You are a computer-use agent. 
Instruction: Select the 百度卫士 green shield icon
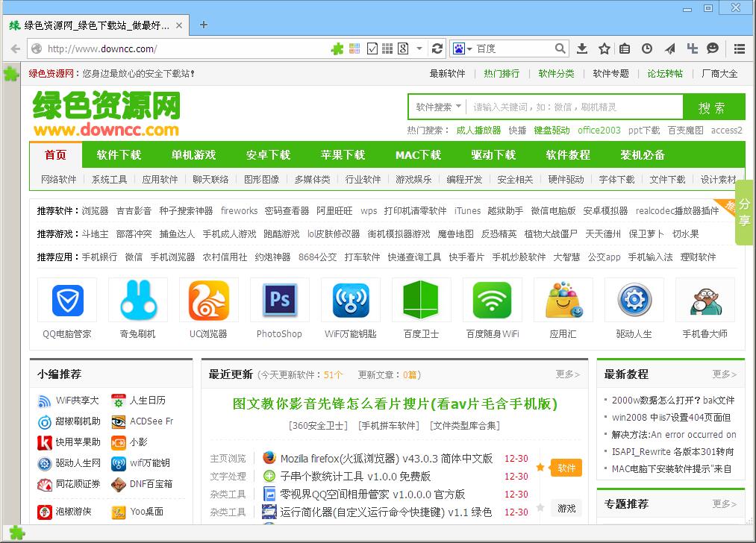point(421,299)
